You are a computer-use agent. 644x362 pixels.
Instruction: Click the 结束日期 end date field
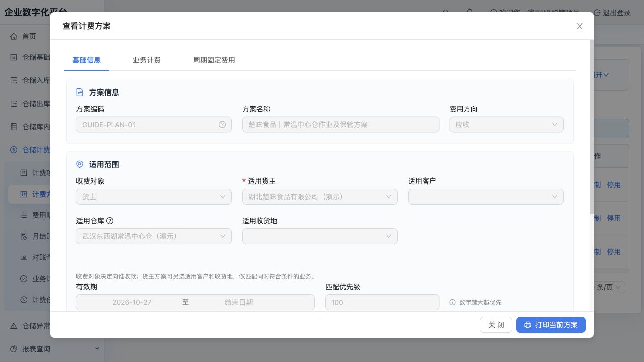(239, 302)
